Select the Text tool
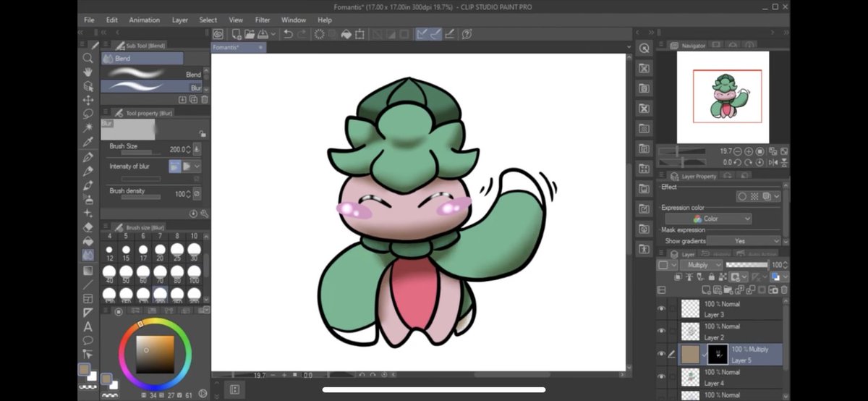 88,326
